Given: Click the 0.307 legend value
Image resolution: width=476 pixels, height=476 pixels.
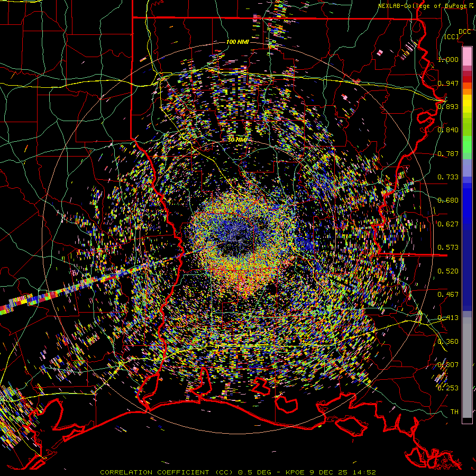Looking at the screenshot, I should tap(448, 365).
